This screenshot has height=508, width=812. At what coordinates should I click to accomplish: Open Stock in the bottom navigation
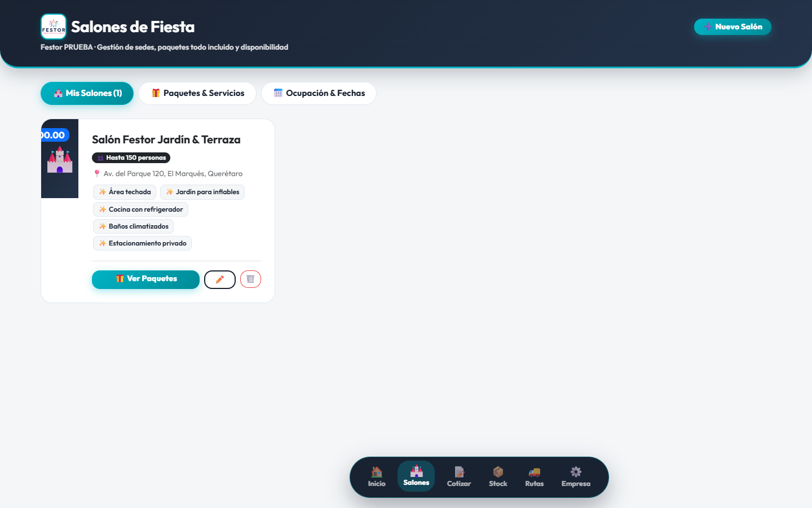(x=498, y=476)
